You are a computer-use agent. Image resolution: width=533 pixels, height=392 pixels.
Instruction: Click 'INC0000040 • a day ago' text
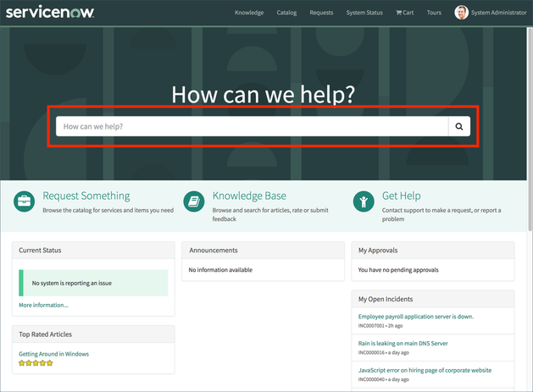tap(383, 379)
